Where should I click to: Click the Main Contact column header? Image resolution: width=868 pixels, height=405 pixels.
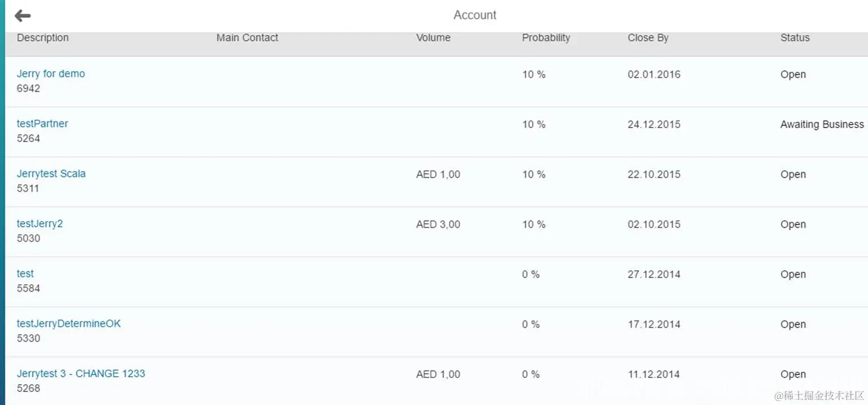pos(247,38)
